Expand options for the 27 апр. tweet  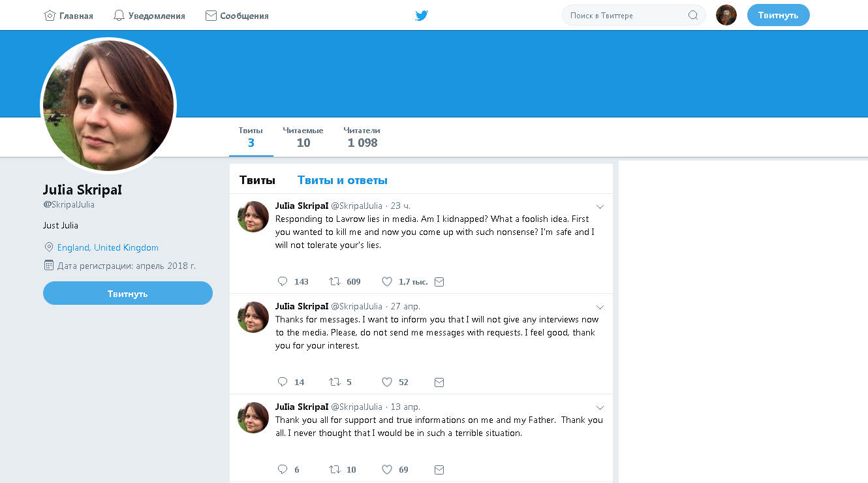pos(600,307)
